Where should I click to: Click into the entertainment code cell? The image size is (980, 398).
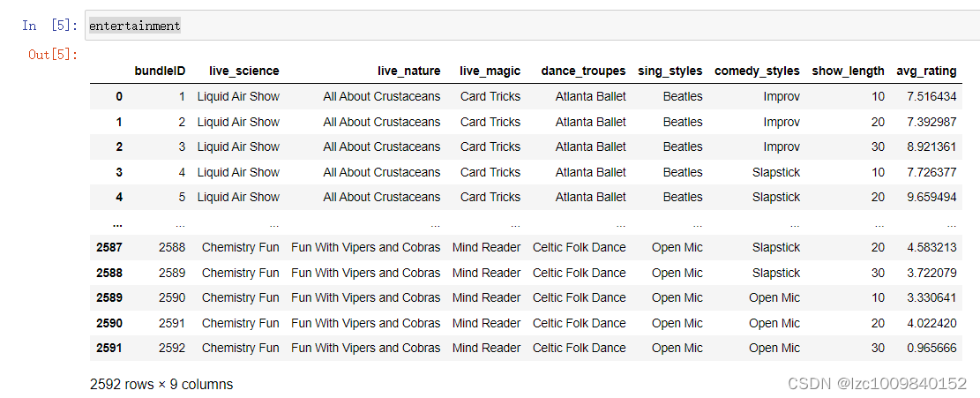tap(529, 26)
